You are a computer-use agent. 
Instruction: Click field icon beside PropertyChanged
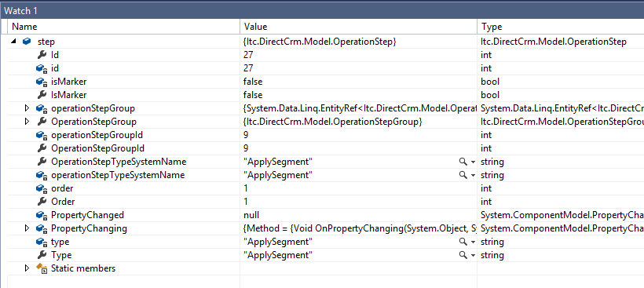pyautogui.click(x=42, y=215)
